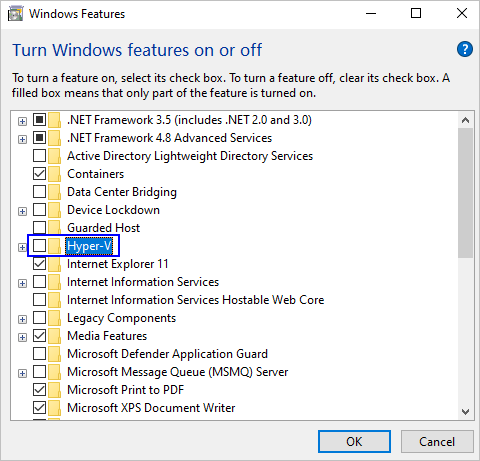
Task: Click the Microsoft Print to PDF folder icon
Action: click(54, 390)
